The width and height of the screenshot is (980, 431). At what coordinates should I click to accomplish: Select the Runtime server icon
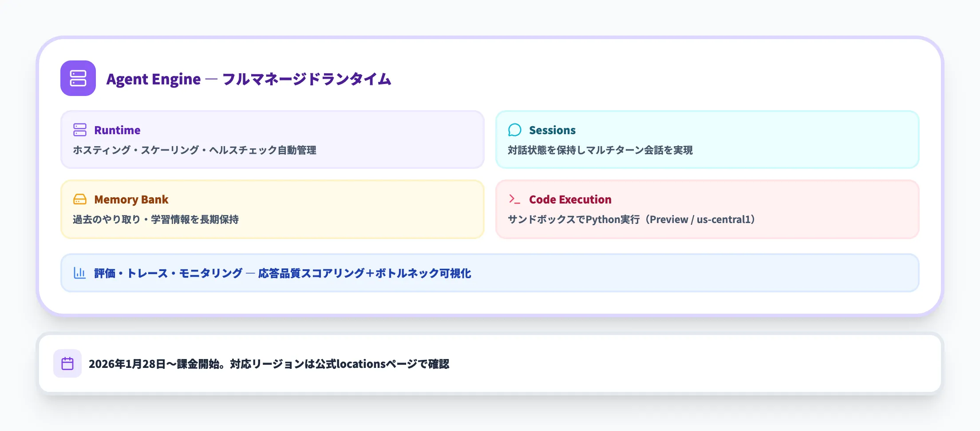[80, 130]
